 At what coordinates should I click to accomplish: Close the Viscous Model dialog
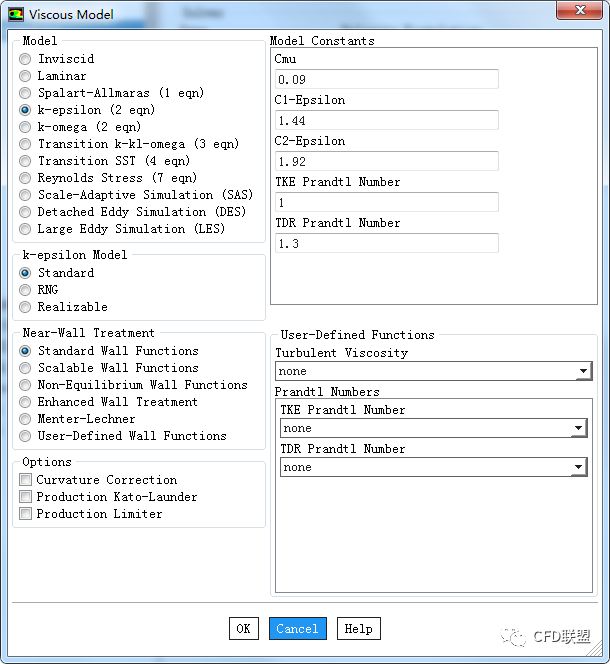coord(579,10)
